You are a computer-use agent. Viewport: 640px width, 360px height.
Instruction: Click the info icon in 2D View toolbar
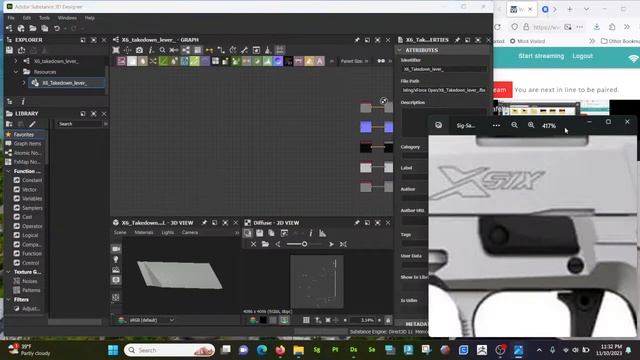[311, 233]
